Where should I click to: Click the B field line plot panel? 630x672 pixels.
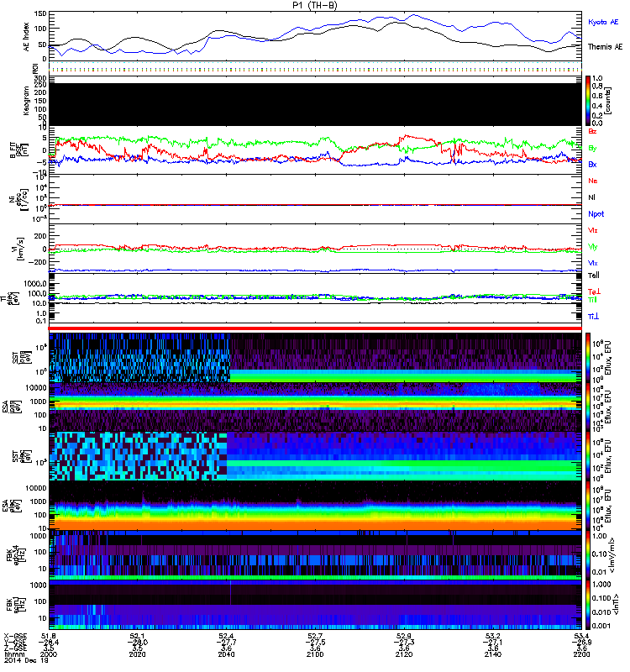tap(316, 150)
